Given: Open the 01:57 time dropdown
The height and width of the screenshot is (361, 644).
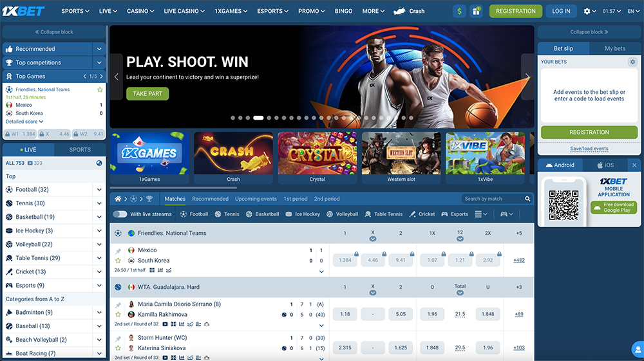Looking at the screenshot, I should (612, 11).
